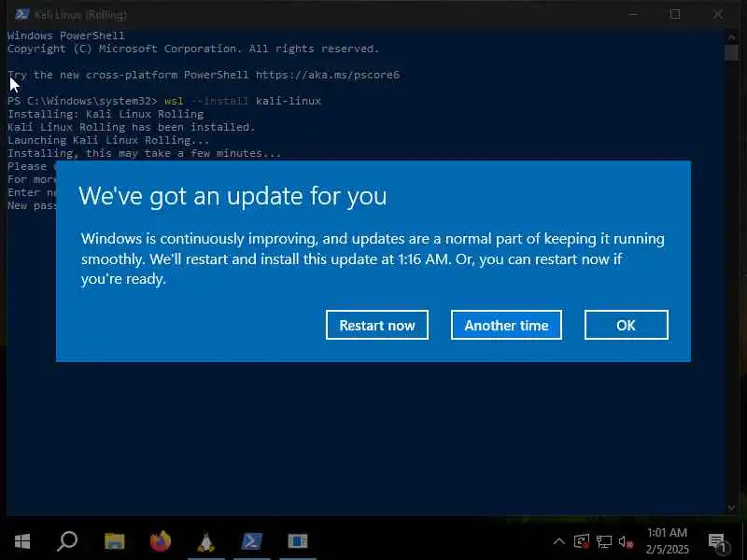Show hidden system tray icons
747x560 pixels.
(x=559, y=541)
